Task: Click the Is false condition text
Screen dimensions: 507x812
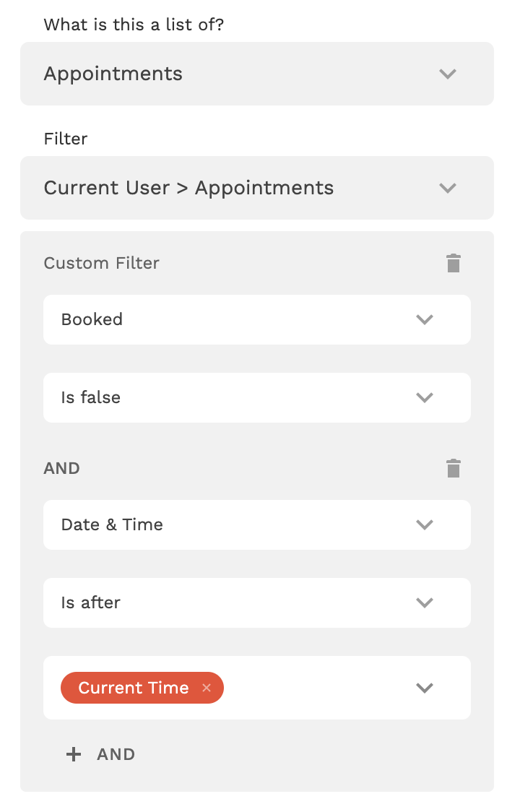Action: click(x=91, y=397)
